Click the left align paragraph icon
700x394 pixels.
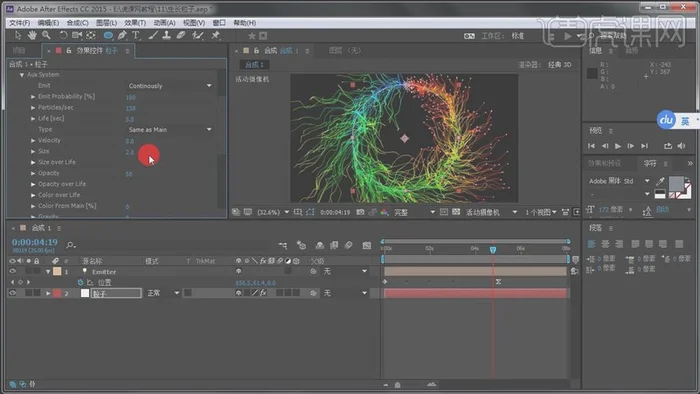592,244
